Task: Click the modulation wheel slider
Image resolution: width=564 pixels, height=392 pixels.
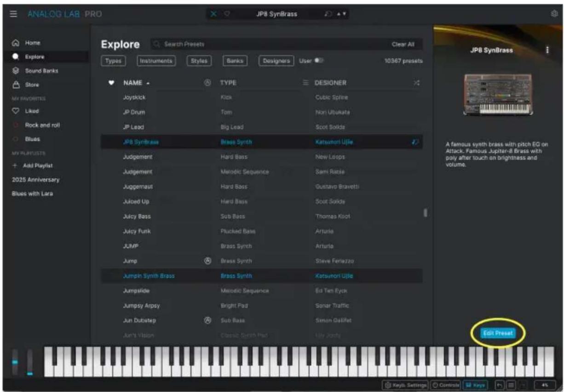Action: (30, 362)
